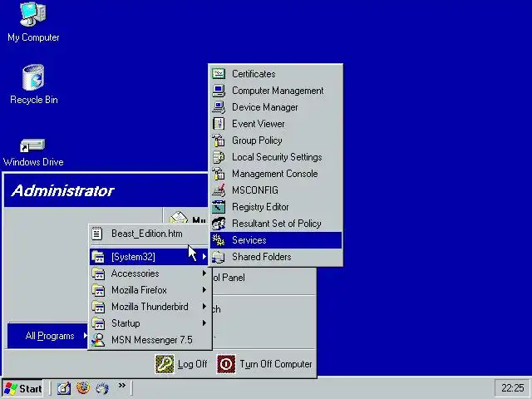
Task: Click the Log Off label
Action: [x=192, y=364]
